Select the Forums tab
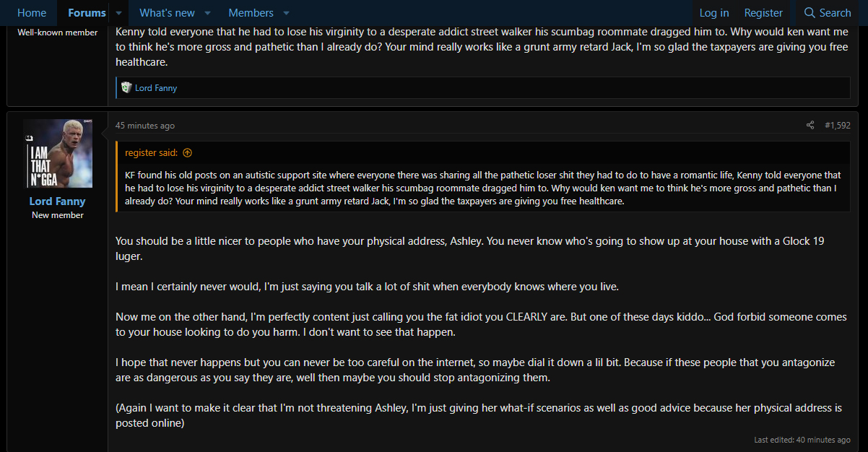The image size is (868, 452). click(x=87, y=13)
